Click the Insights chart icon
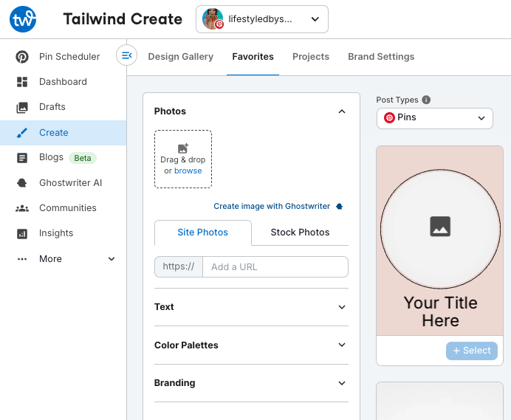Image resolution: width=511 pixels, height=420 pixels. (22, 234)
